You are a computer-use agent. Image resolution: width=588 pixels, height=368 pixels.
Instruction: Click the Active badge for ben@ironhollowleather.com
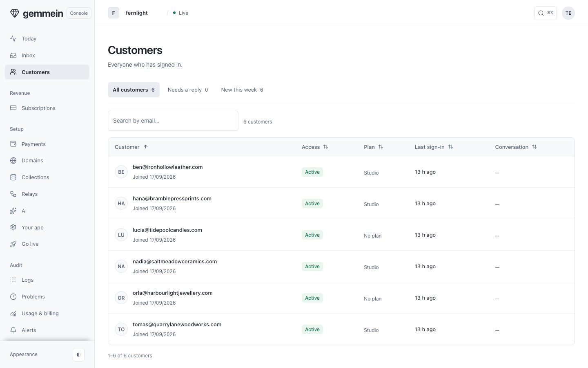pyautogui.click(x=312, y=172)
